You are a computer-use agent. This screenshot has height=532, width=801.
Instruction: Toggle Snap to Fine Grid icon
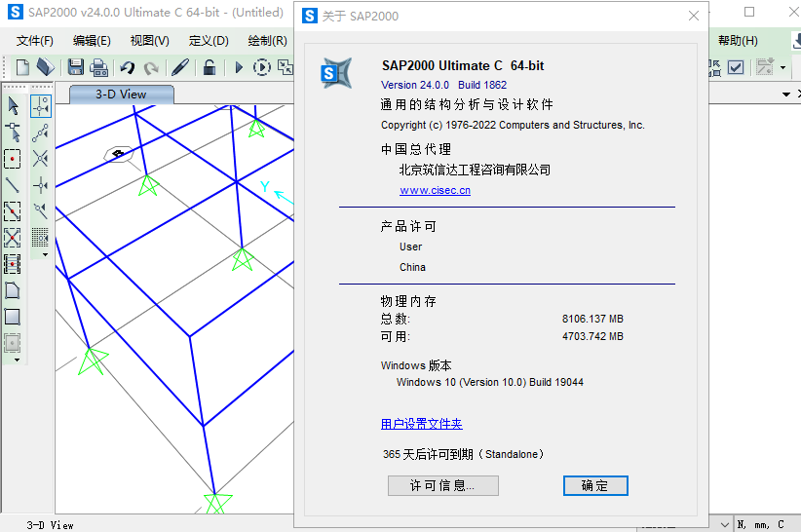coord(40,238)
